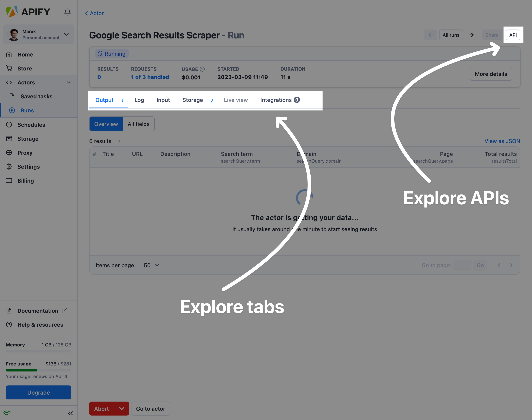Open the Abort options dropdown arrow
The image size is (532, 420).
122,409
